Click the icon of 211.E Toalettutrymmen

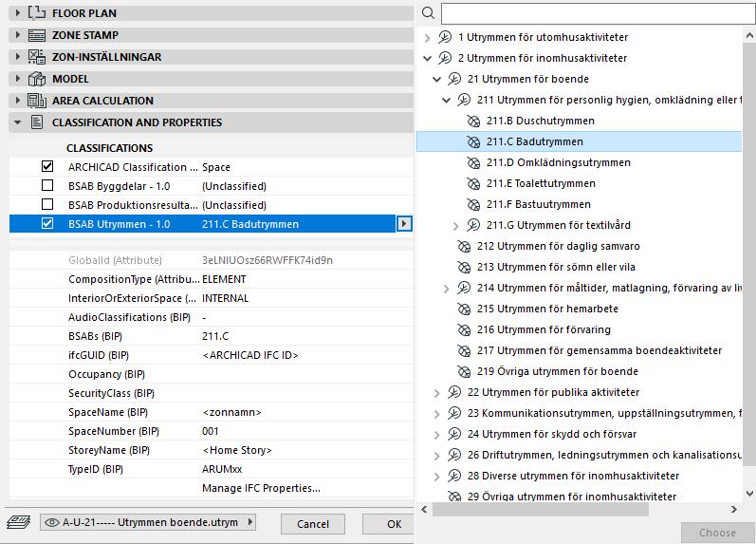[473, 183]
